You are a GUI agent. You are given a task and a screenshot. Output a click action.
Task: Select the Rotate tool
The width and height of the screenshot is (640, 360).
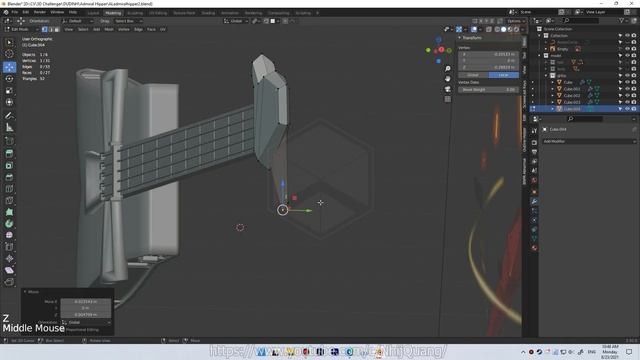click(x=9, y=79)
